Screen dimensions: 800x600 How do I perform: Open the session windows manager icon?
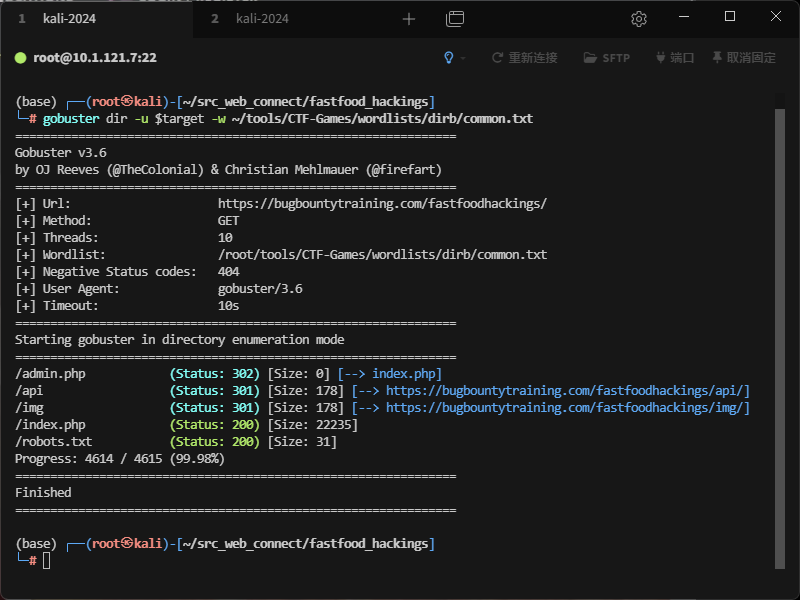(455, 19)
